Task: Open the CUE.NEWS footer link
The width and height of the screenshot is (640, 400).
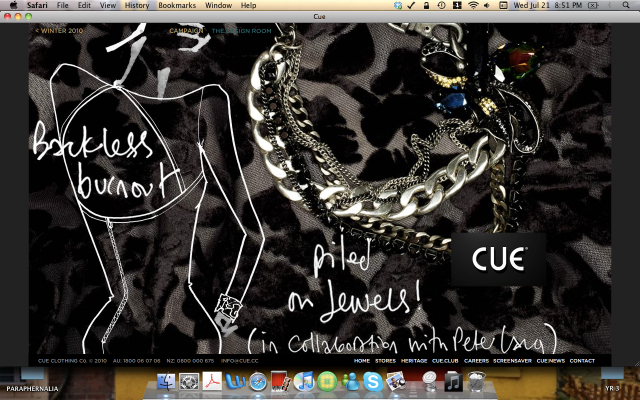Action: tap(551, 361)
